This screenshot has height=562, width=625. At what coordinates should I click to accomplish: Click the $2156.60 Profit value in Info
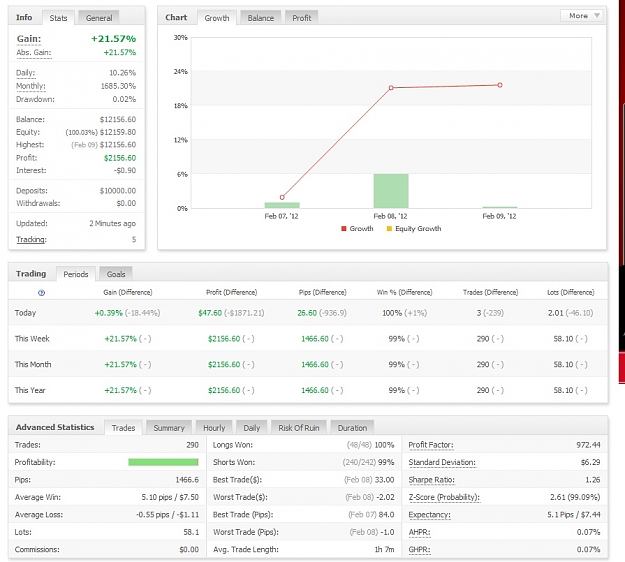tap(120, 158)
